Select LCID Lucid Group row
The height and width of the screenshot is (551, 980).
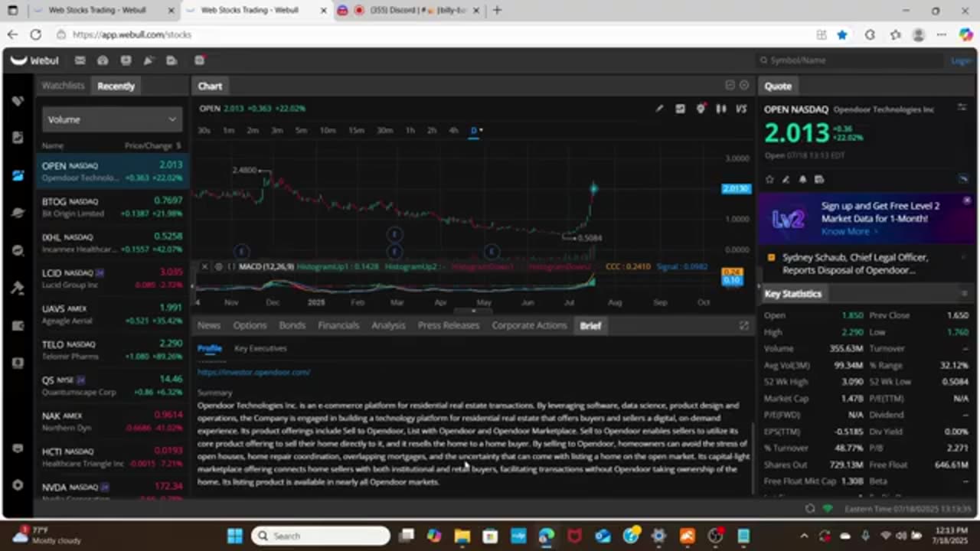tap(112, 279)
